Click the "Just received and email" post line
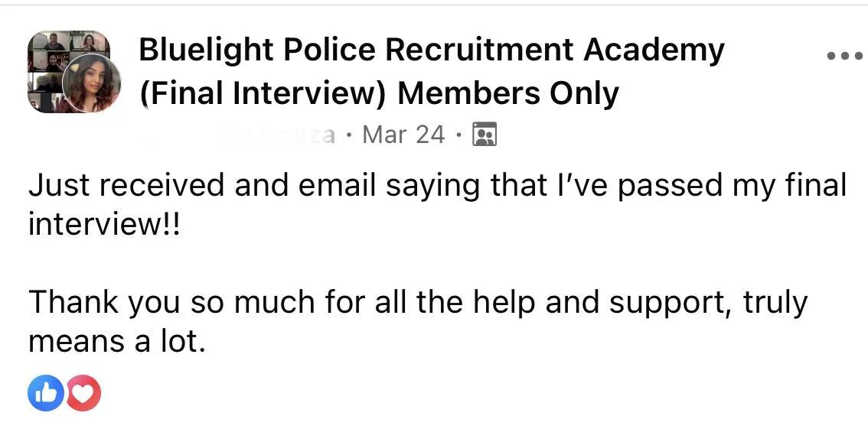 [437, 185]
